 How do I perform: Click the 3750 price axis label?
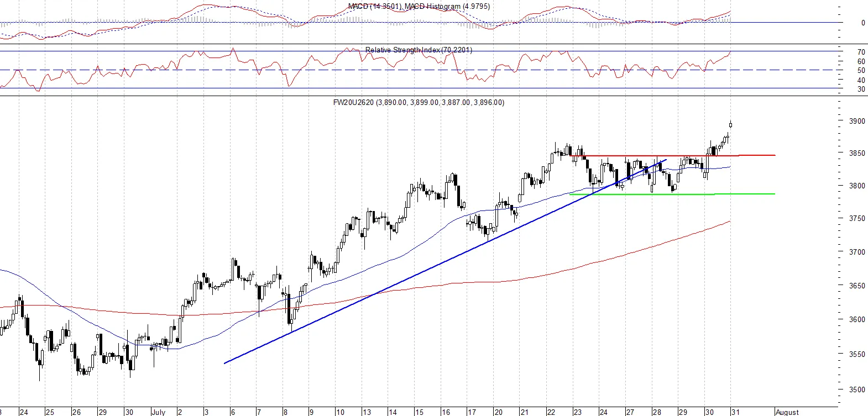(x=857, y=219)
